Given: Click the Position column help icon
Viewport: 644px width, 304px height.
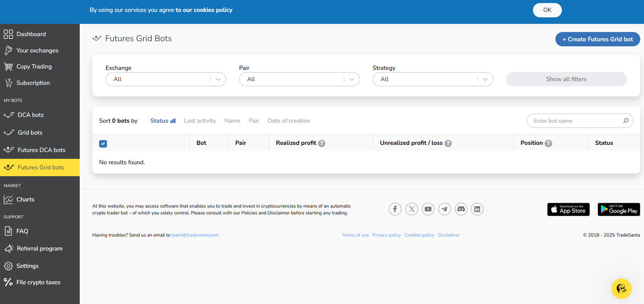Looking at the screenshot, I should 548,143.
